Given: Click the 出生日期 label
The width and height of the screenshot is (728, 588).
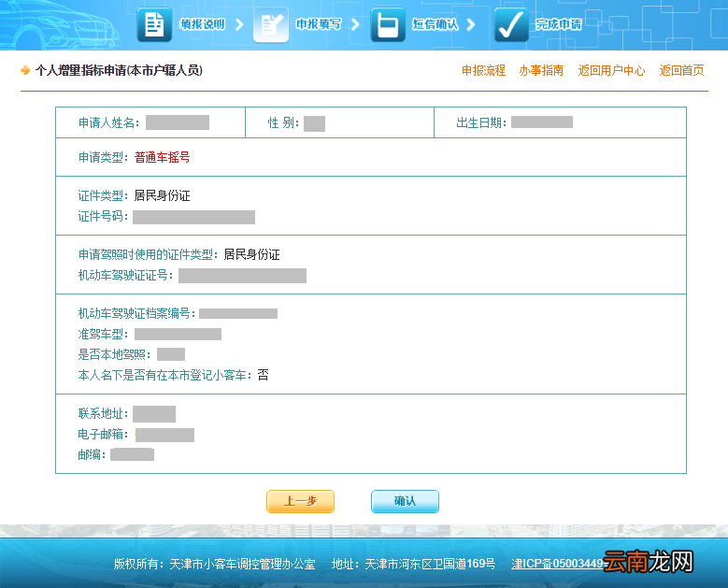Looking at the screenshot, I should (481, 122).
